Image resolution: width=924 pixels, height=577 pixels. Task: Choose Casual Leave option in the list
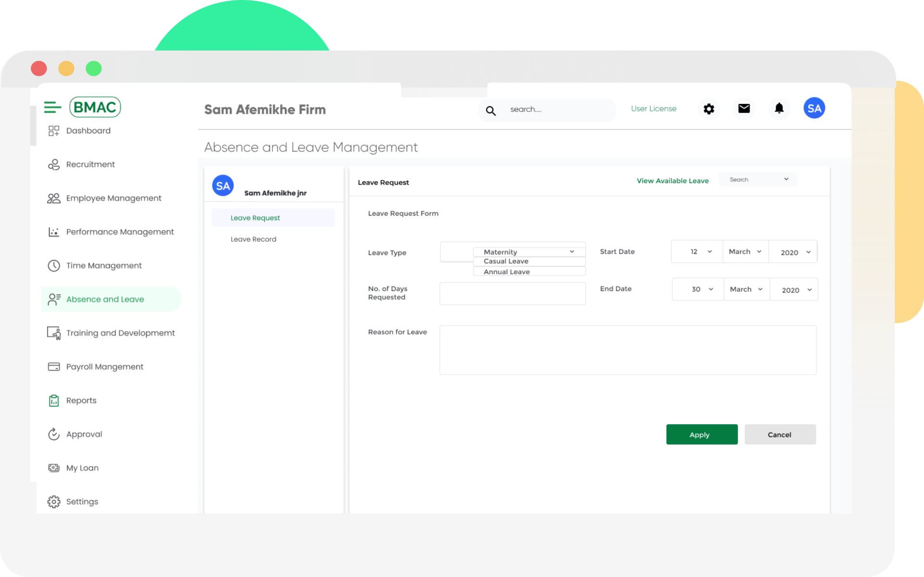[506, 262]
